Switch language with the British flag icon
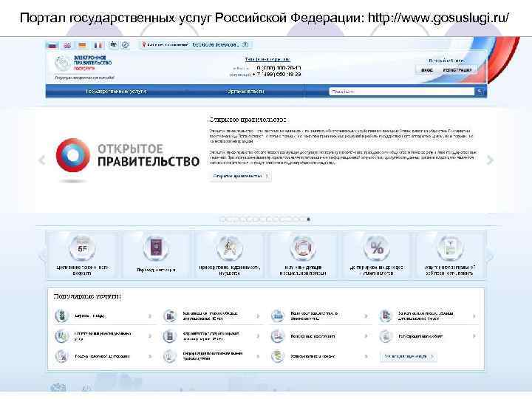Viewport: 532px width, 399px height. click(67, 45)
